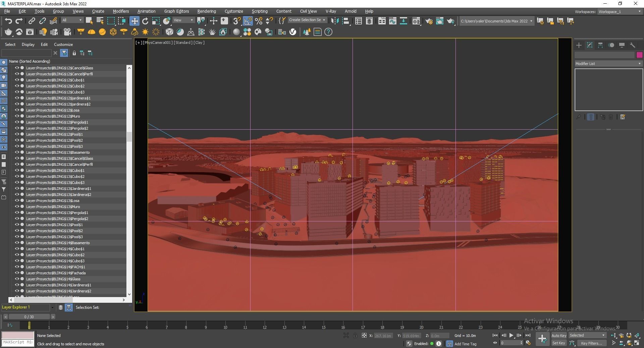The width and height of the screenshot is (644, 348).
Task: Click the V-Ray logo icon
Action: point(293,32)
